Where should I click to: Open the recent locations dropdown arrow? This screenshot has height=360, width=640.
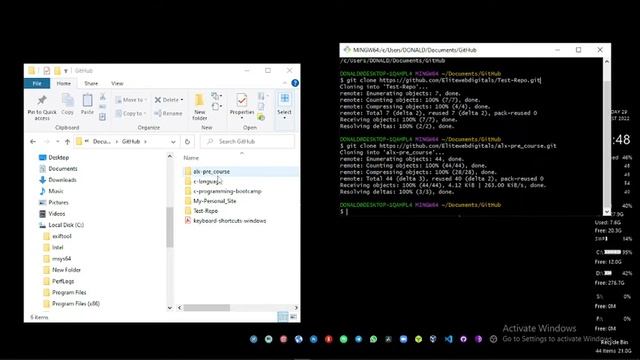[x=58, y=142]
